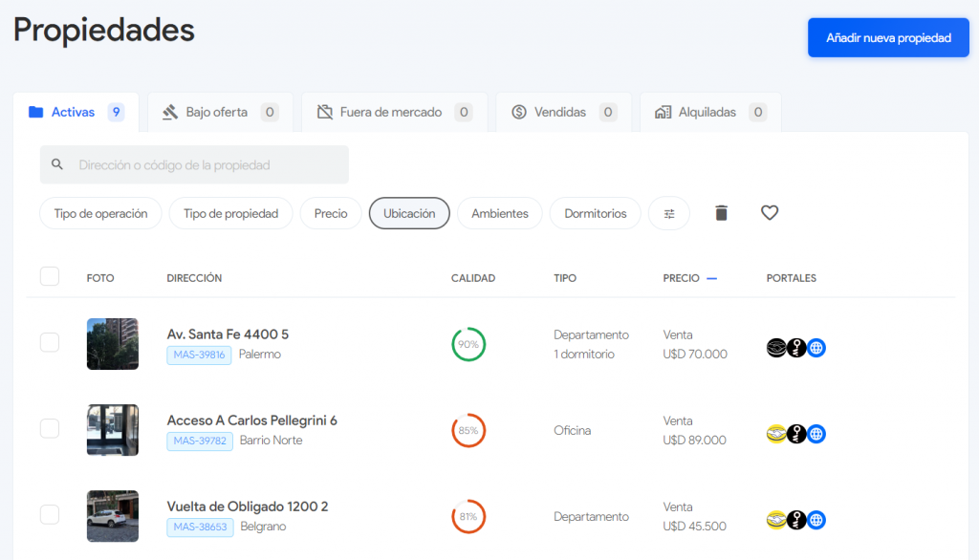Switch to the Activas tab

coord(76,113)
